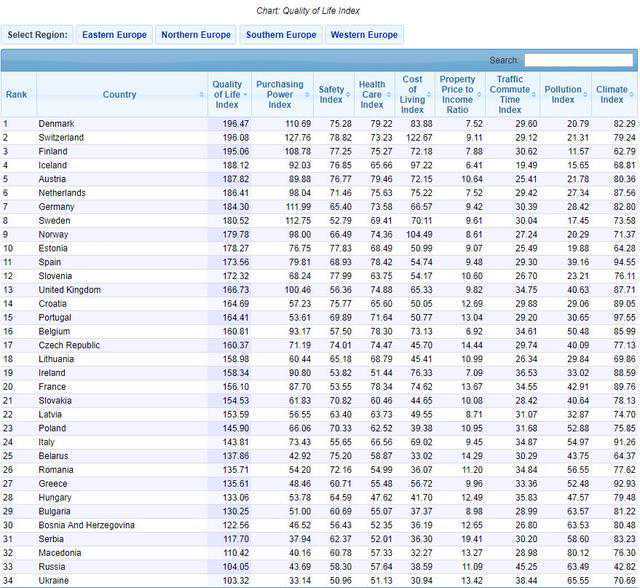Viewport: 640px width, 588px height.
Task: Click sort arrows beside Cost of Living Index
Action: point(428,95)
